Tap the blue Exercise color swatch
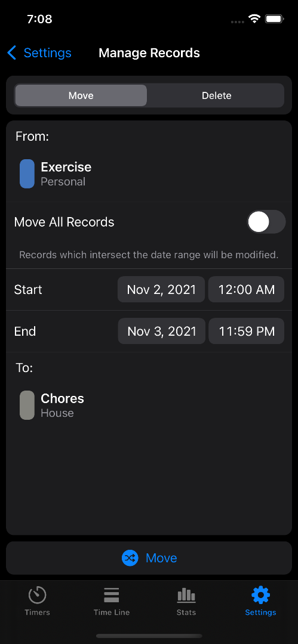This screenshot has height=644, width=298. pyautogui.click(x=27, y=174)
